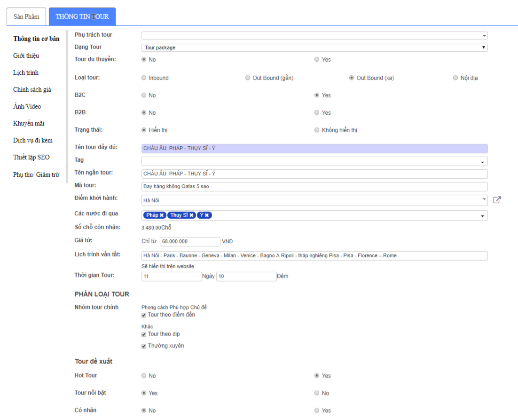The image size is (518, 420).
Task: Set Có nhãn to Yes
Action: (x=317, y=411)
